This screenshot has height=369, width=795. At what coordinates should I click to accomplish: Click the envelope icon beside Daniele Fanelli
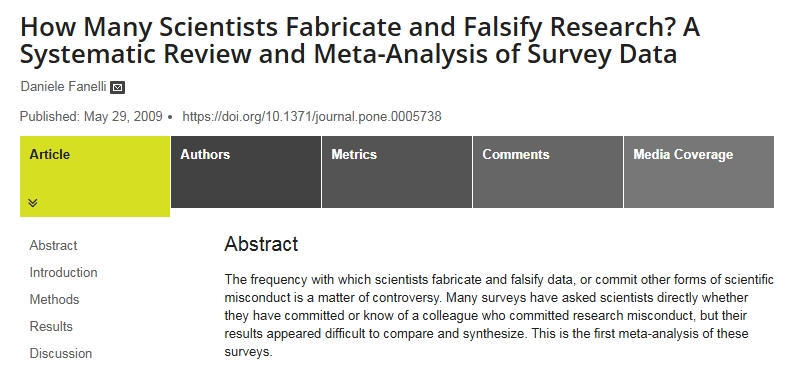(x=117, y=88)
